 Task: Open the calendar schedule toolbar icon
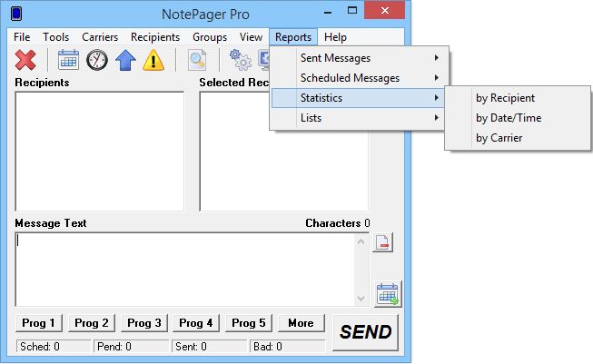[68, 60]
